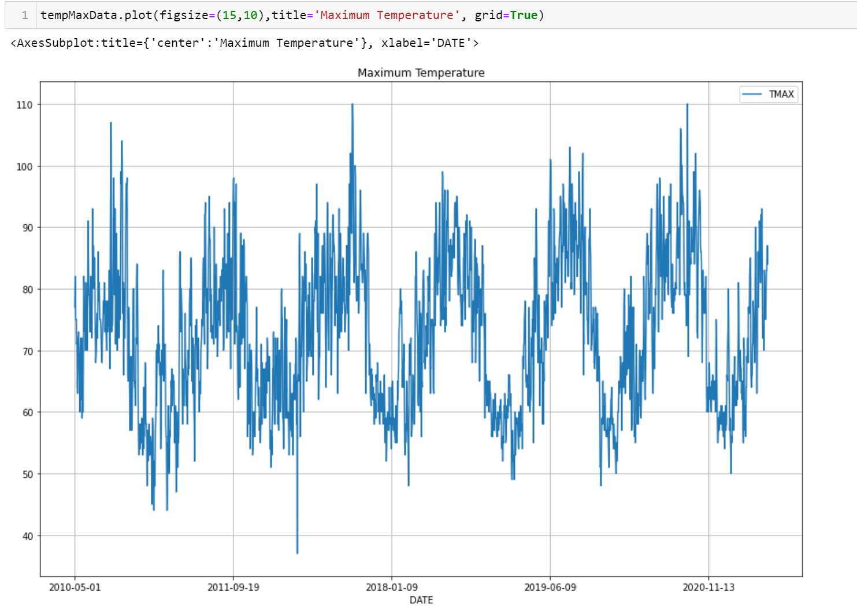The width and height of the screenshot is (857, 616).
Task: Click the lowest dip below 40 on the plot
Action: [297, 552]
